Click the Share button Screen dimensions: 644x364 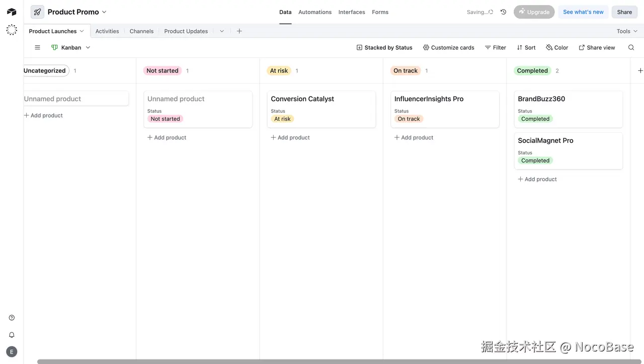point(624,12)
